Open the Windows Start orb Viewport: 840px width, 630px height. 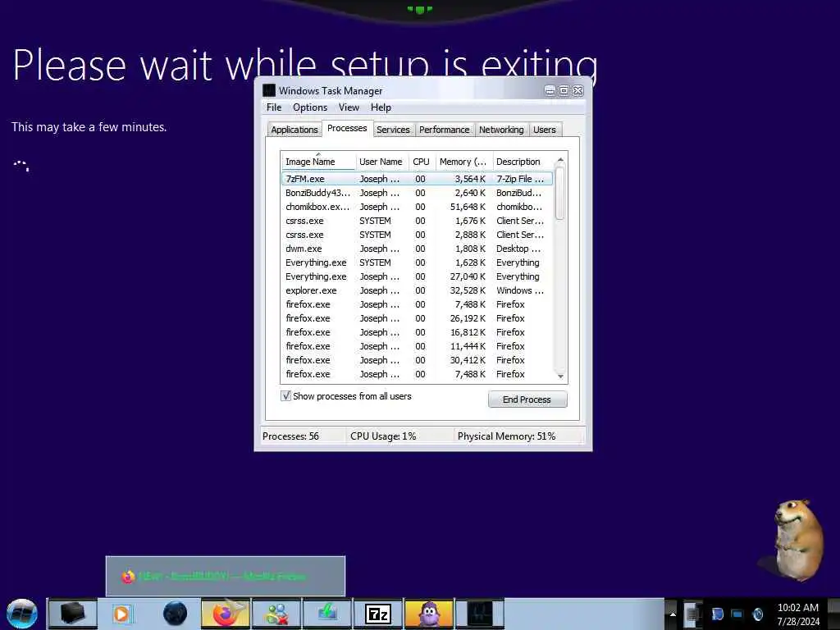[22, 614]
